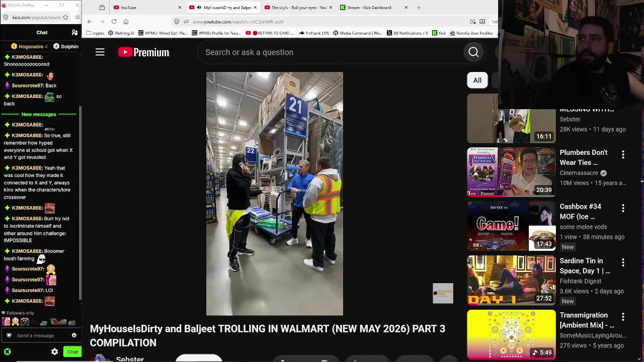Click the YouTube Premium logo

[143, 52]
